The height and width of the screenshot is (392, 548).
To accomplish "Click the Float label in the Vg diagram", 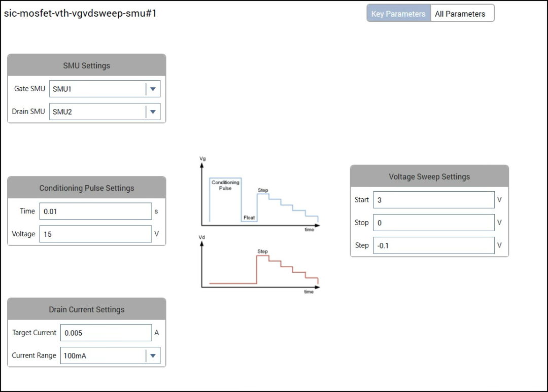I will tap(249, 218).
